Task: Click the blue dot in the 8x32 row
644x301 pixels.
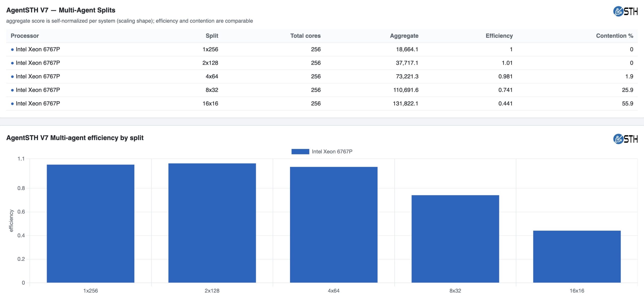Action: tap(12, 90)
